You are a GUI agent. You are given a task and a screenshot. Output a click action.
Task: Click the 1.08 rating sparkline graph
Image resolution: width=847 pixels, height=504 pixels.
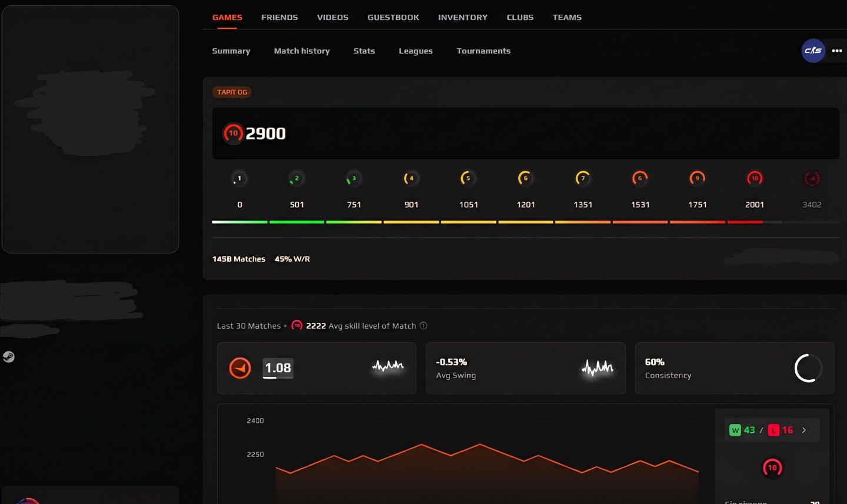(x=388, y=366)
